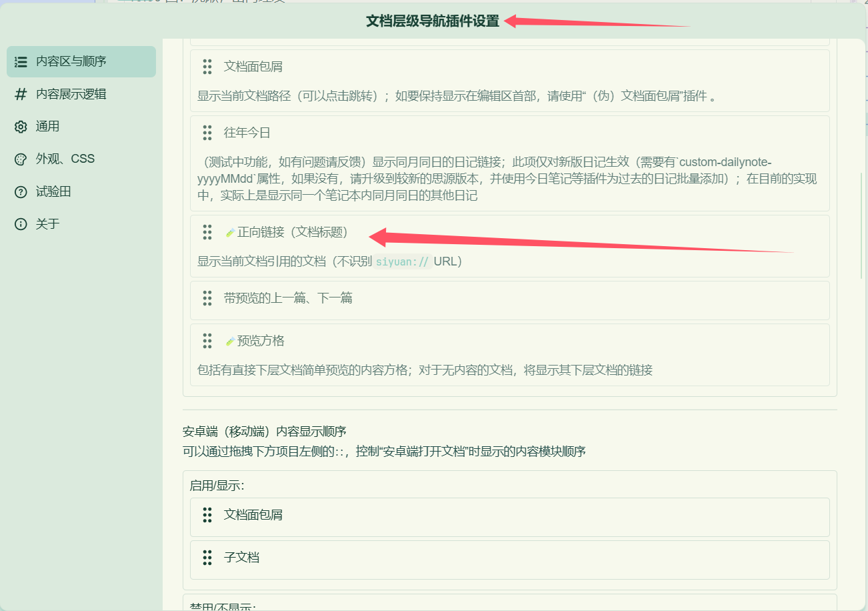Screen dimensions: 868x611
Task: Click the test tube icon before 预览方格
Action: (x=230, y=341)
